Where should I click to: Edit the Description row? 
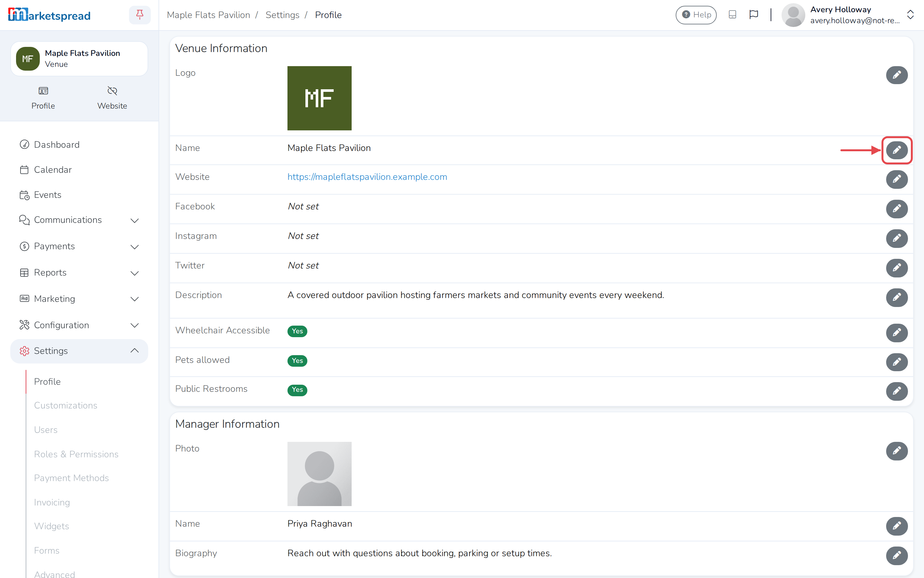point(896,297)
